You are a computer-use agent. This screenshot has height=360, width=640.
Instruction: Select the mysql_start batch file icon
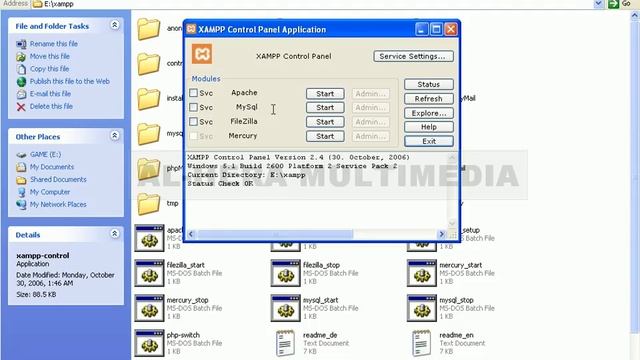pyautogui.click(x=286, y=308)
